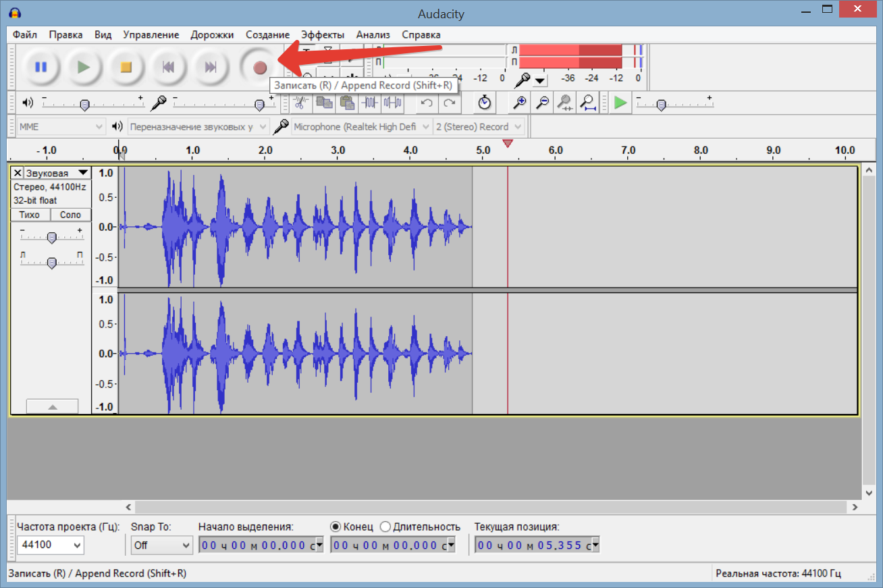
Task: Click the red Record button
Action: (x=260, y=68)
